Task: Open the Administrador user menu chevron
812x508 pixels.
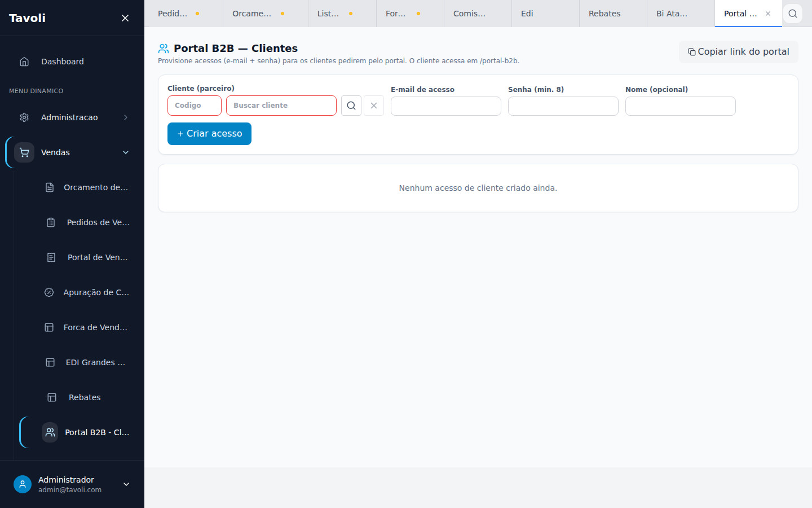Action: (126, 484)
